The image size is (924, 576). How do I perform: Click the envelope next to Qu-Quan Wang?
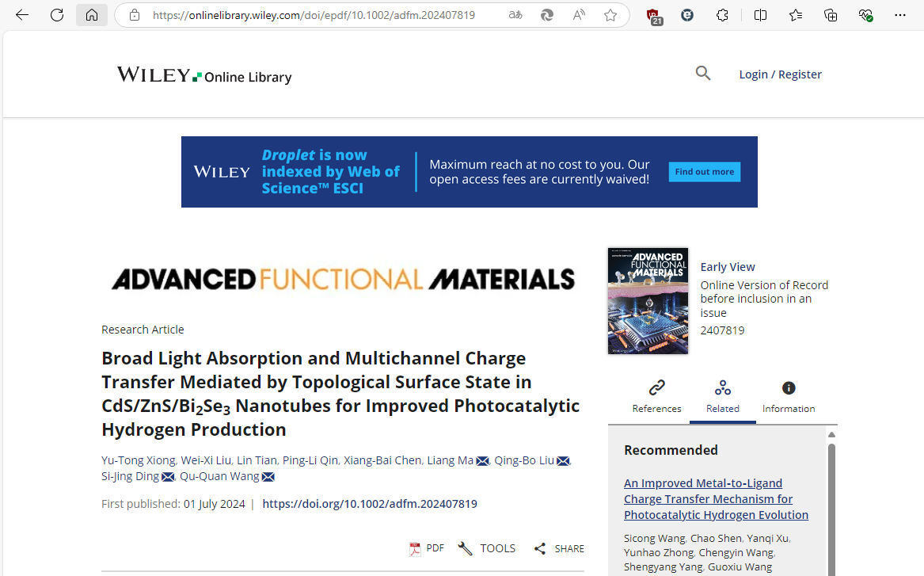coord(268,477)
